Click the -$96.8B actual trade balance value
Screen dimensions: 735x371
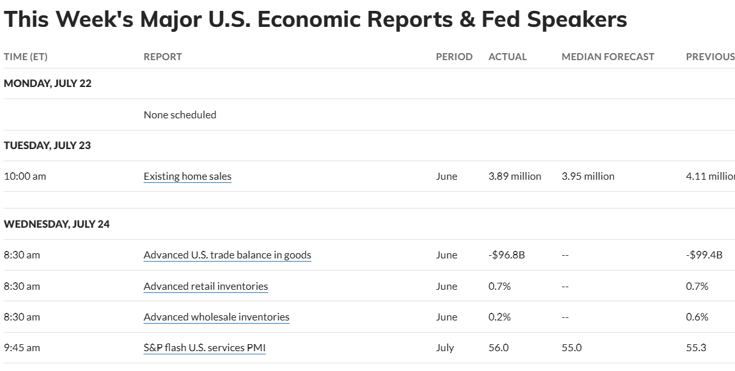(507, 255)
